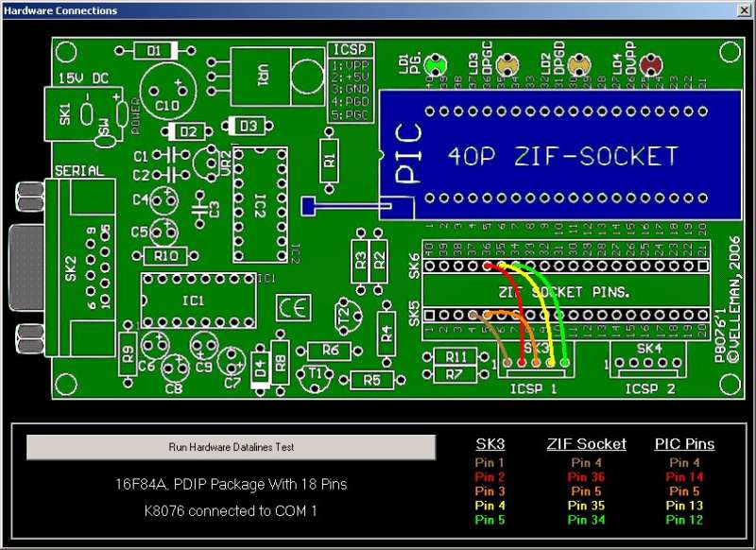Click the D2 diode
Screen dimensions: 756x550
coord(188,131)
